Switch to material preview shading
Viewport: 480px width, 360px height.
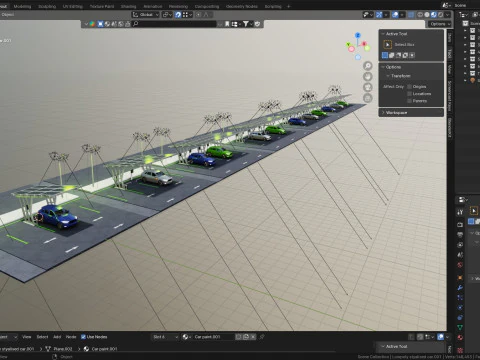tap(434, 15)
